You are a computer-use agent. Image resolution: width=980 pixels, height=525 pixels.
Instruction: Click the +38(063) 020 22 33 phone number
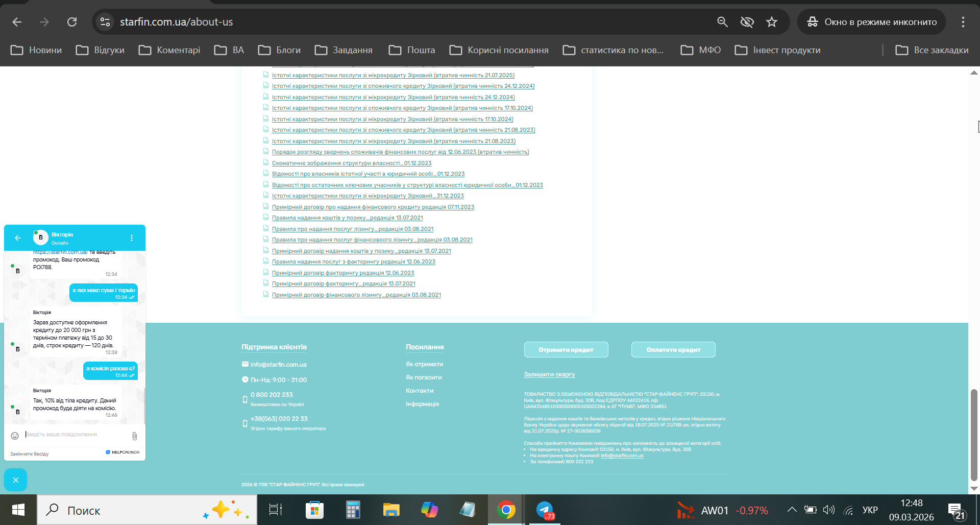[x=279, y=419]
